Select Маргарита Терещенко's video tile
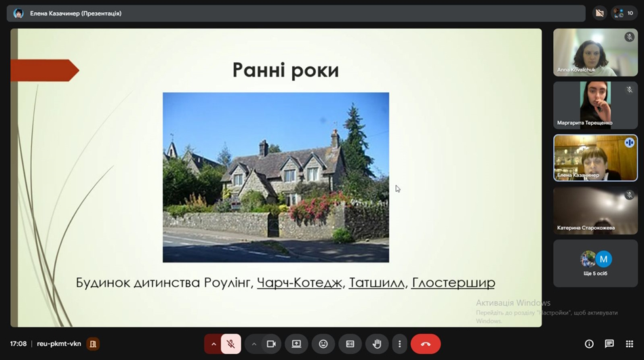This screenshot has width=644, height=360. click(595, 105)
